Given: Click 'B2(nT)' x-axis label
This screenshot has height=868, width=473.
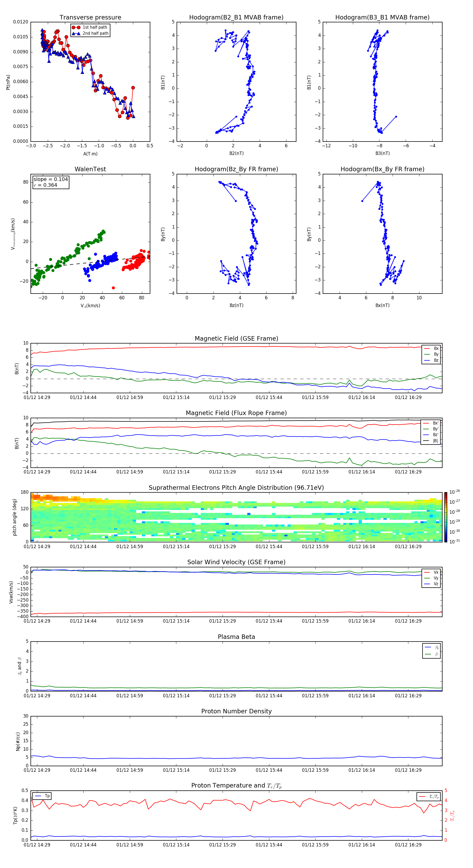Looking at the screenshot, I should click(236, 153).
